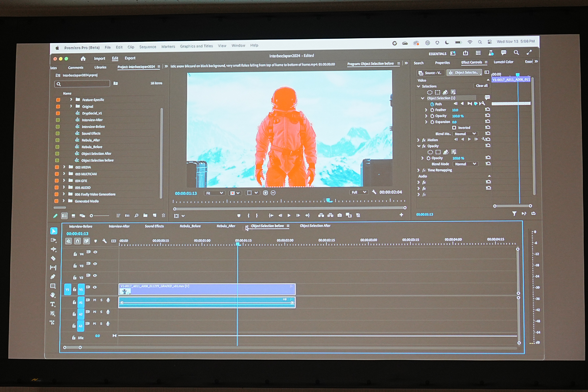Collapse the Selections section
588x392 pixels.
coord(418,86)
